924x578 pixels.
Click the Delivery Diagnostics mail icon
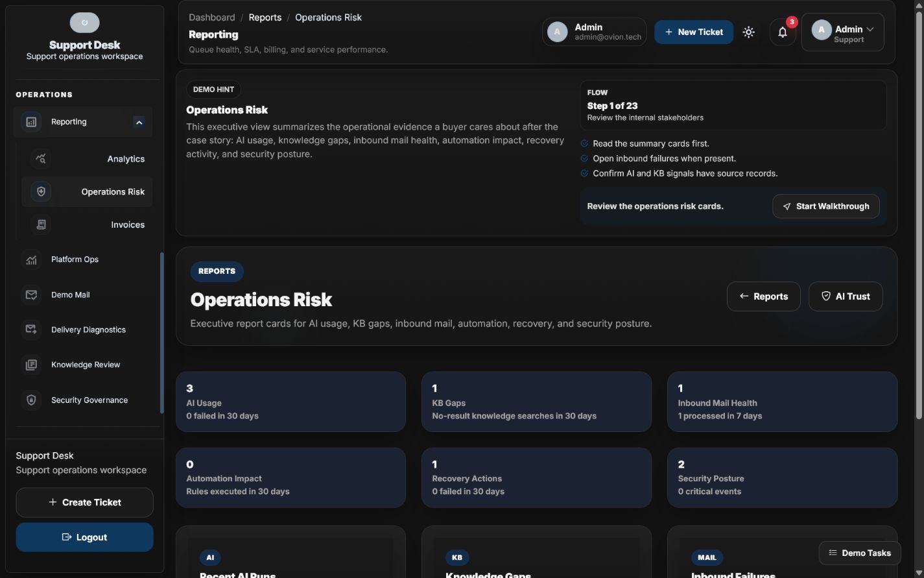(31, 330)
